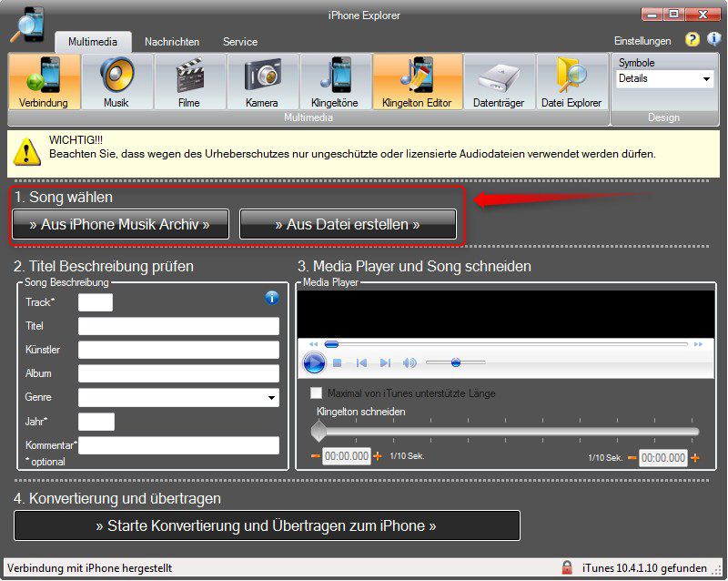Click the blue info icon in Song Beschreibung
Screen dimensions: 728x581
point(271,298)
